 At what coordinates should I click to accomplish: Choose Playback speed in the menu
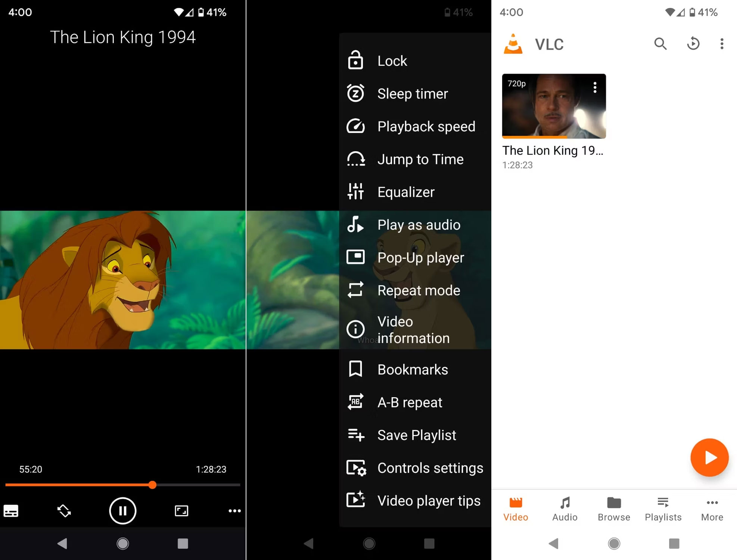(415, 127)
